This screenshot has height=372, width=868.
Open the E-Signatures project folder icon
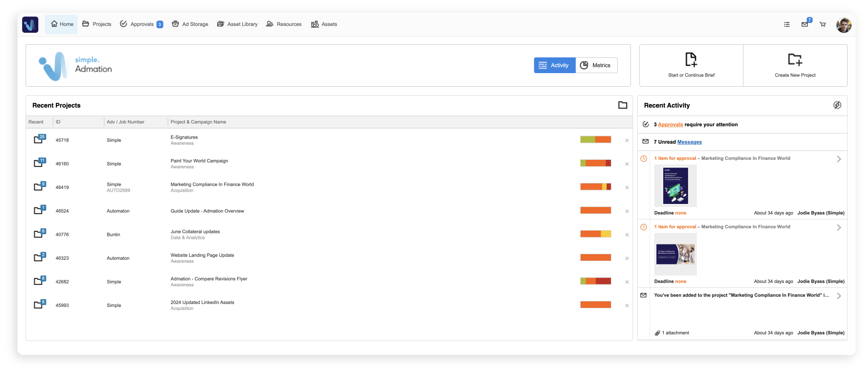[x=39, y=139]
